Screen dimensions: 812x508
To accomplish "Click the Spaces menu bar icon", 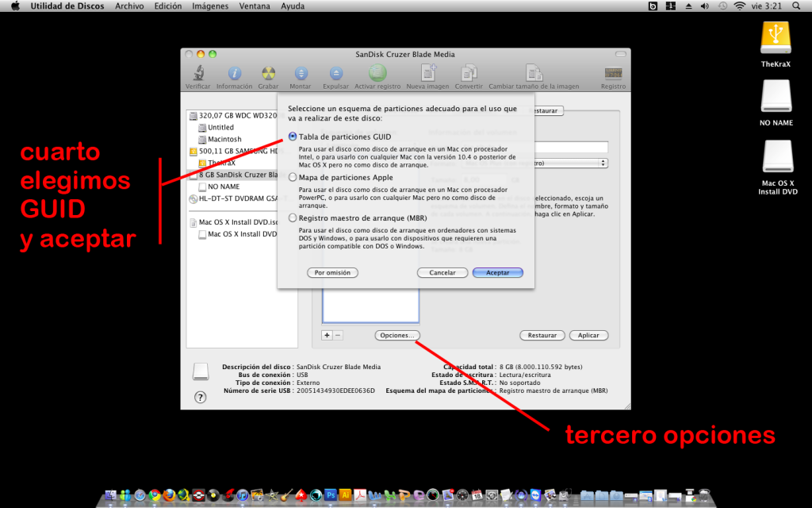I will [x=671, y=6].
